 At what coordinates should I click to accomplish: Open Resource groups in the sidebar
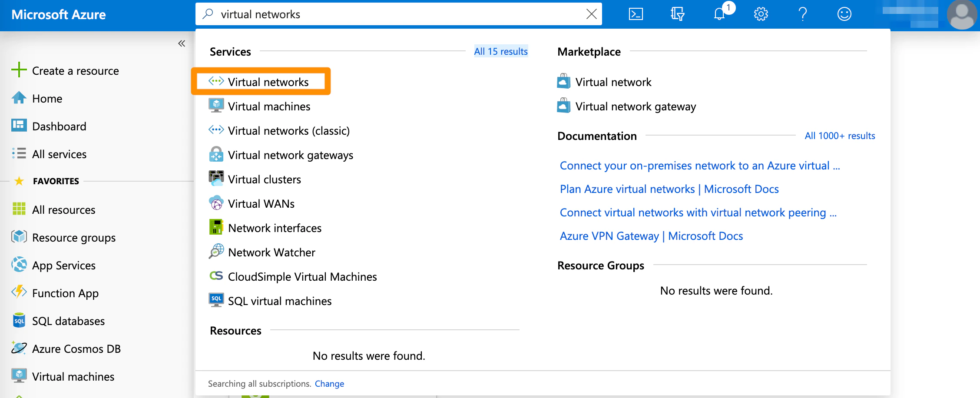point(73,237)
